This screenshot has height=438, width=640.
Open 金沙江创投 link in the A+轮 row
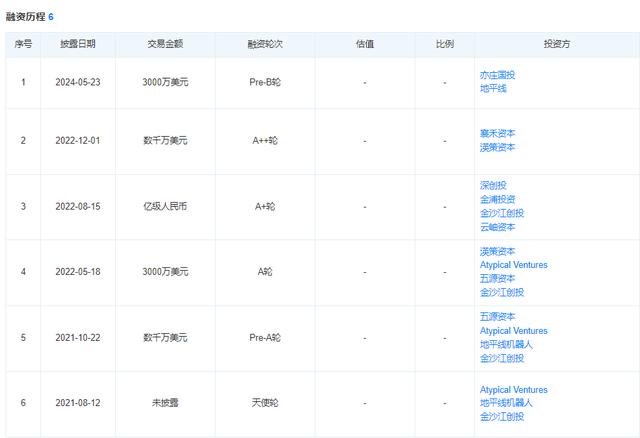click(502, 213)
